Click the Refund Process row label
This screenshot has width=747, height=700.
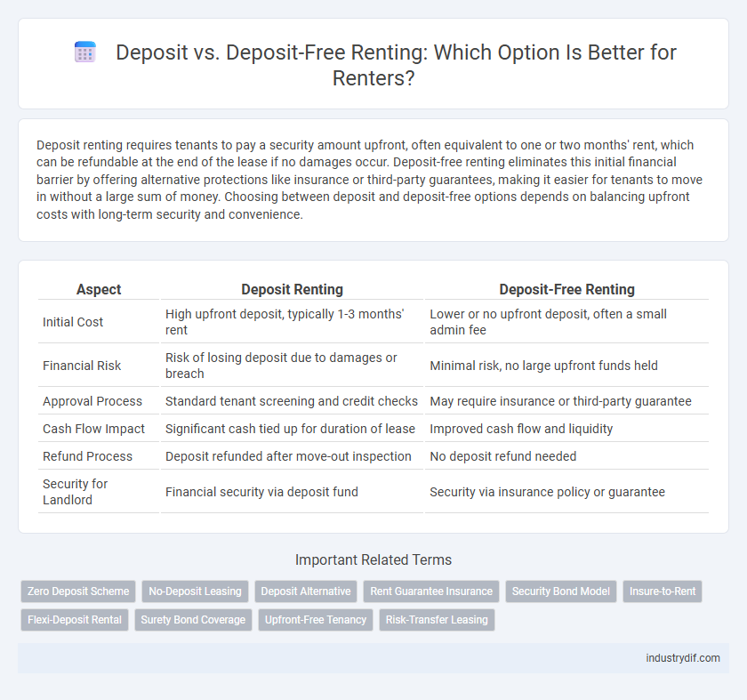88,456
